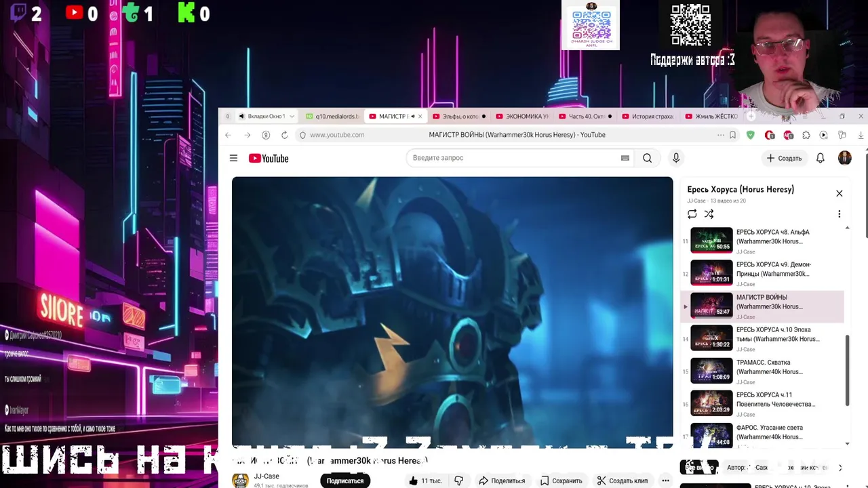Toggle playlist shuffle

(x=709, y=214)
